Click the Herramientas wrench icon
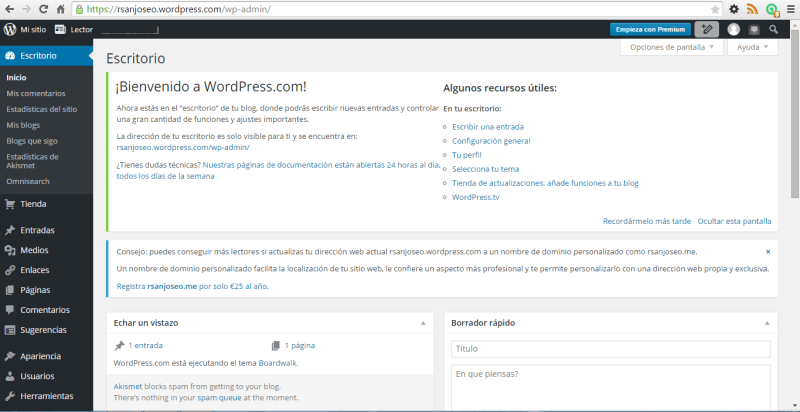Image resolution: width=800 pixels, height=412 pixels. 10,396
